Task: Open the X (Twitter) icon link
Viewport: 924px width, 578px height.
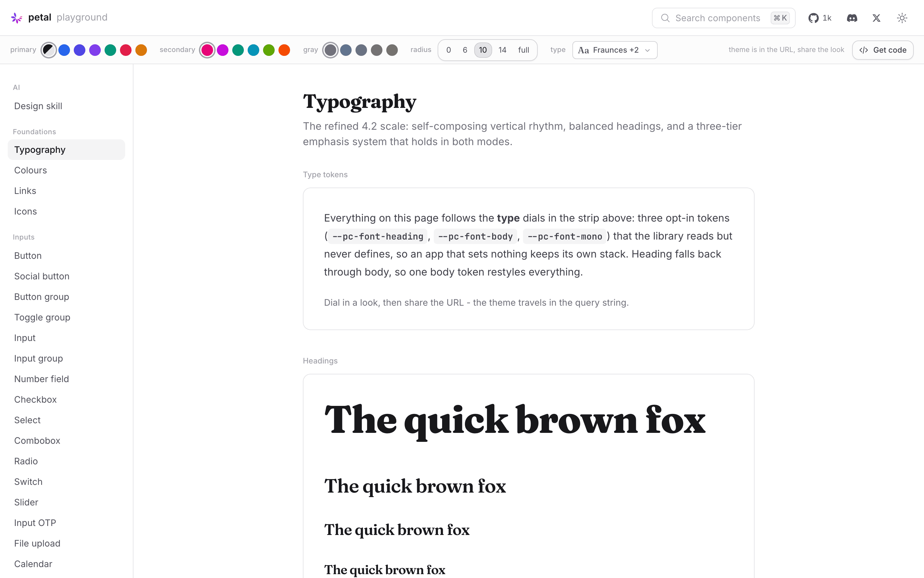Action: pos(876,18)
